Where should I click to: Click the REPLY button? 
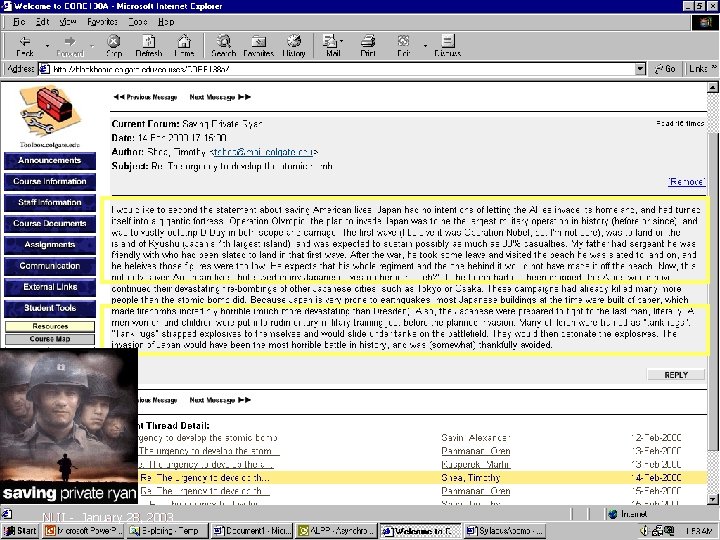[x=676, y=375]
